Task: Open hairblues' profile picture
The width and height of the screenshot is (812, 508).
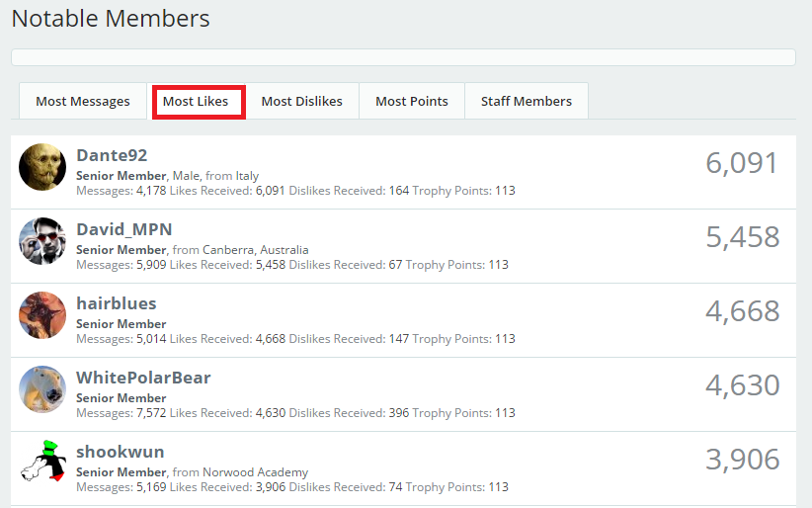Action: (x=42, y=315)
